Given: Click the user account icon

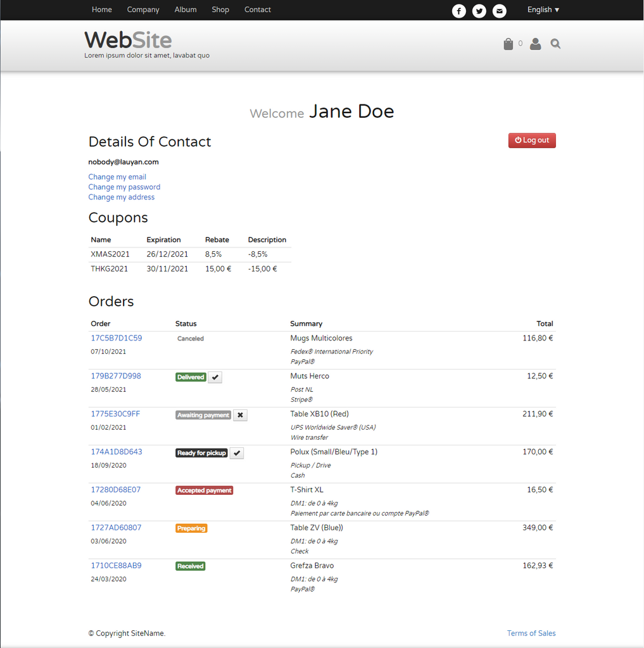Looking at the screenshot, I should point(535,44).
